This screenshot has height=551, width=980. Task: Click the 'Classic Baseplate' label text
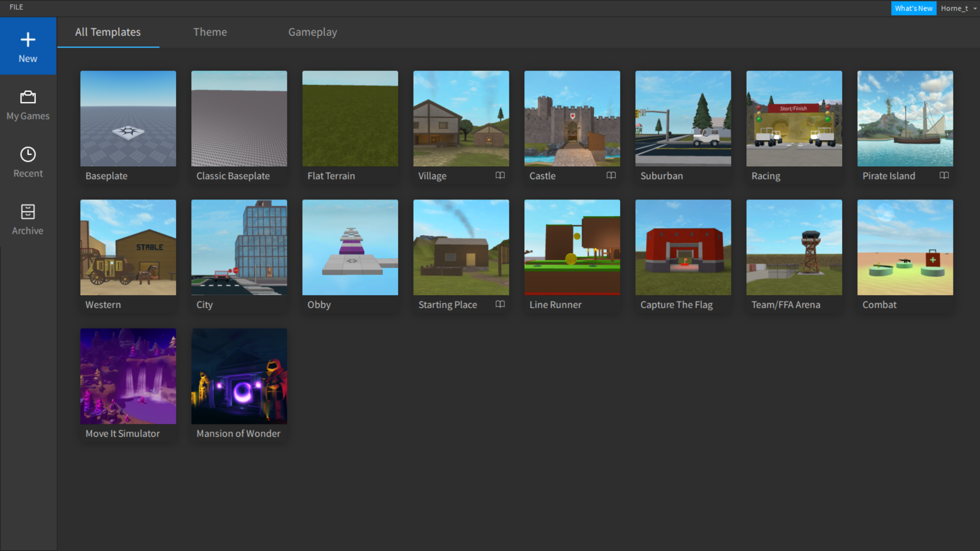pyautogui.click(x=233, y=176)
